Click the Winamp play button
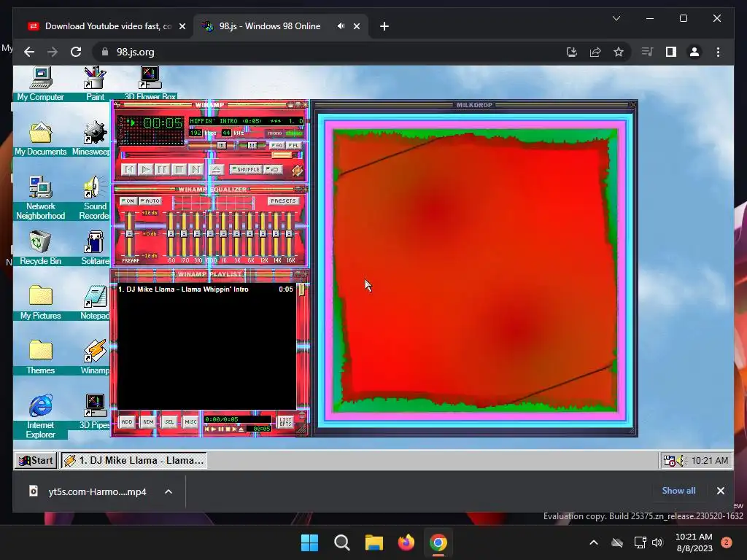Viewport: 747px width, 560px height. [x=146, y=169]
